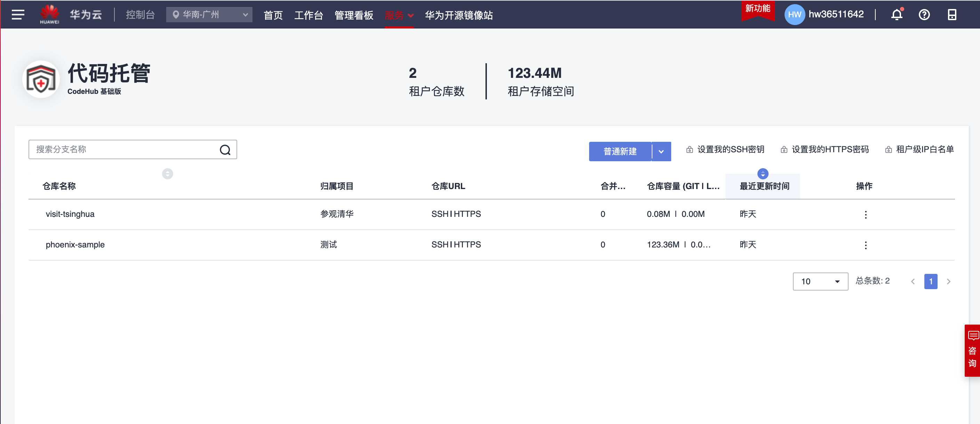Open the phoenix-sample repository
This screenshot has height=424, width=980.
coord(75,245)
